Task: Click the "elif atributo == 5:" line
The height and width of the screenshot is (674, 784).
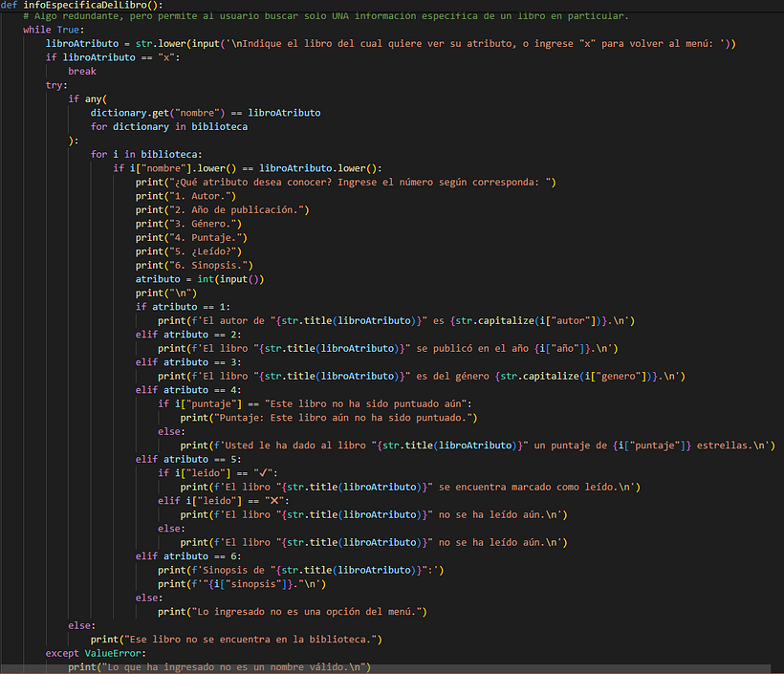Action: tap(188, 460)
